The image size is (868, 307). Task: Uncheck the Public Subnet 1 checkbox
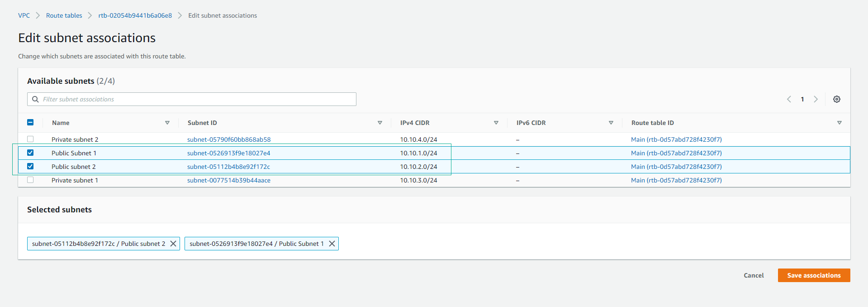(x=30, y=153)
